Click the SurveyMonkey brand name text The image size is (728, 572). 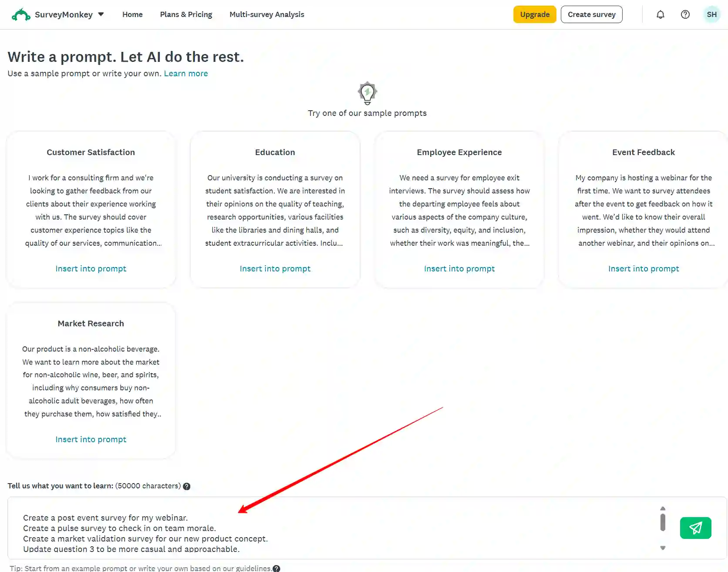pyautogui.click(x=64, y=14)
